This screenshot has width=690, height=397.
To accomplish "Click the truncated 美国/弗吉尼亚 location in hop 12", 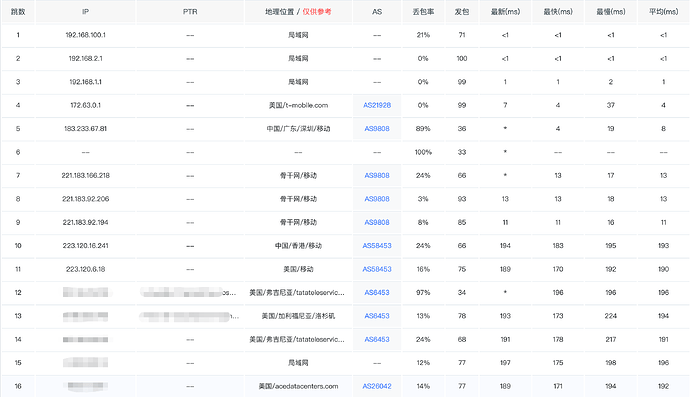I will (x=297, y=292).
